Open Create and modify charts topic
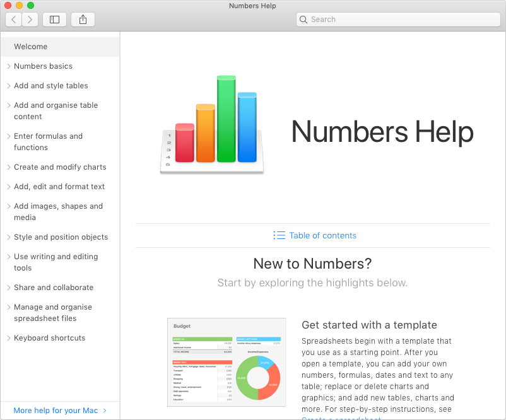This screenshot has width=506, height=420. click(x=60, y=167)
